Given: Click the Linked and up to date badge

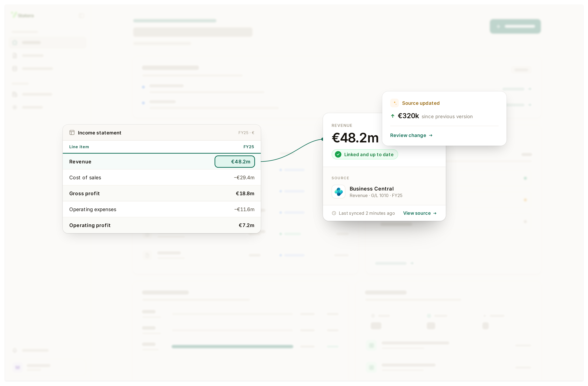Looking at the screenshot, I should [x=365, y=154].
